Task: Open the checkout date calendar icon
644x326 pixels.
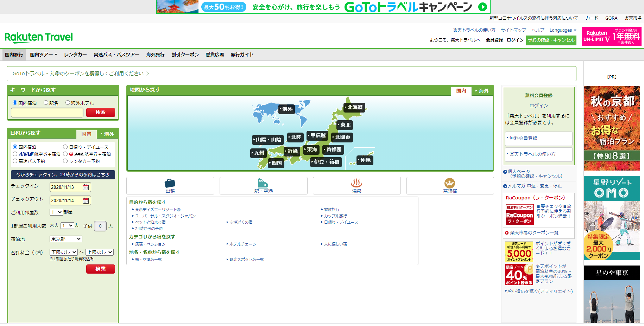Action: click(x=86, y=200)
